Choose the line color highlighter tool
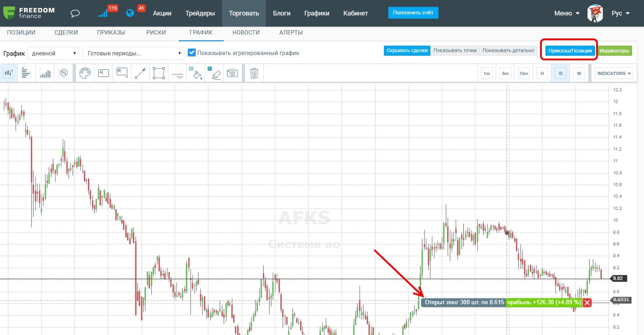This screenshot has width=644, height=335. click(x=214, y=73)
